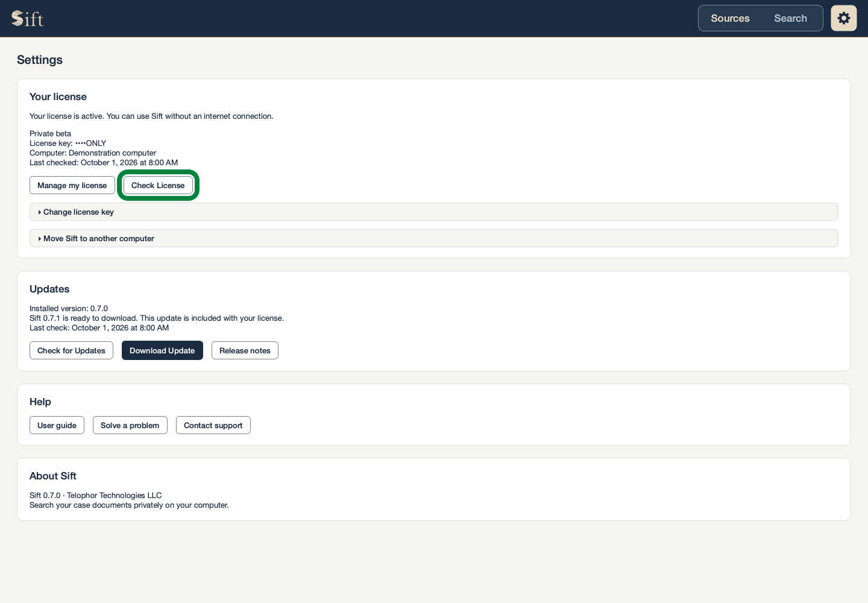Click 'Last checked: October 1, 2026' license line
The image size is (868, 603).
104,162
